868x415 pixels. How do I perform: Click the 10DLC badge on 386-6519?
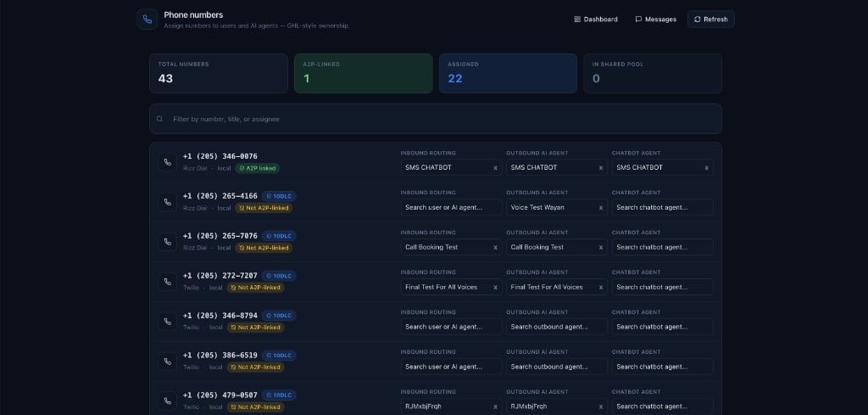(279, 356)
